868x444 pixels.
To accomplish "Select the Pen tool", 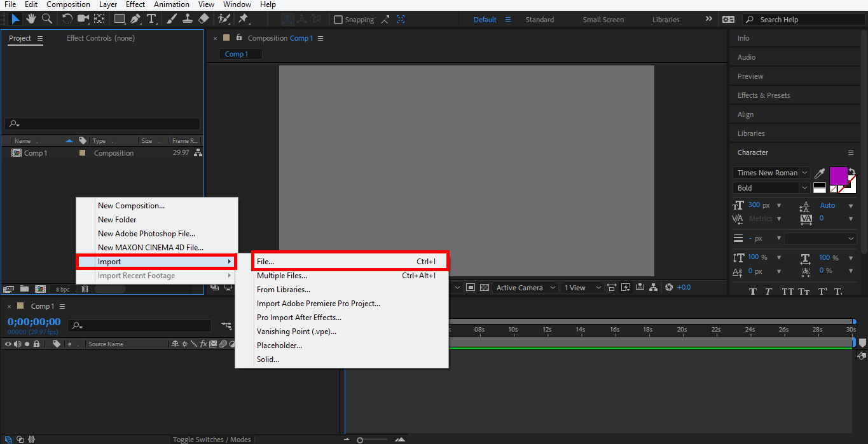I will click(x=135, y=19).
